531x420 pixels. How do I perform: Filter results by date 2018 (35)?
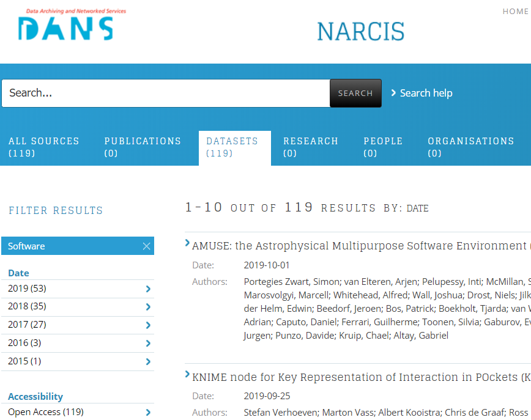click(x=78, y=307)
